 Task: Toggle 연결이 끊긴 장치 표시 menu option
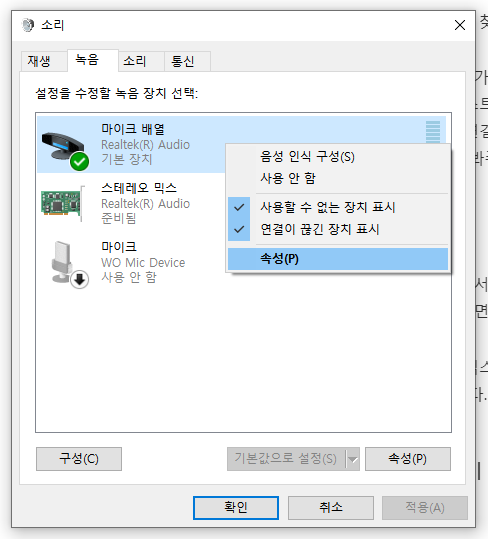point(338,229)
